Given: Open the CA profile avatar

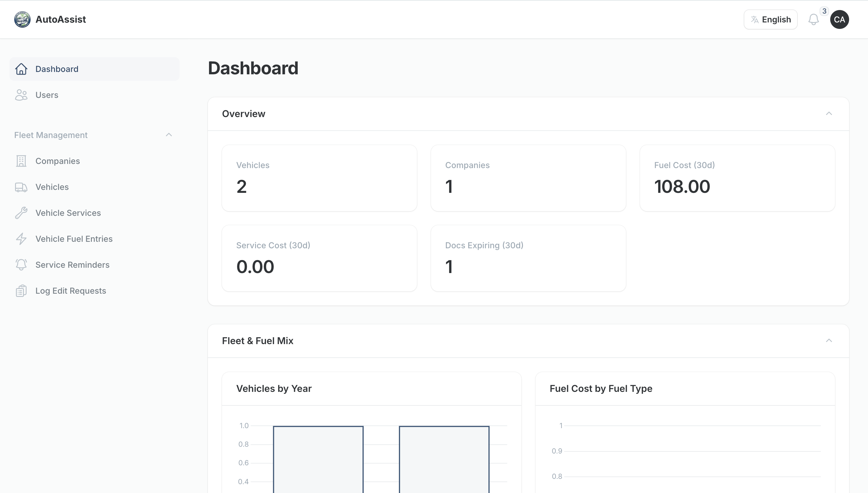Looking at the screenshot, I should pos(840,19).
